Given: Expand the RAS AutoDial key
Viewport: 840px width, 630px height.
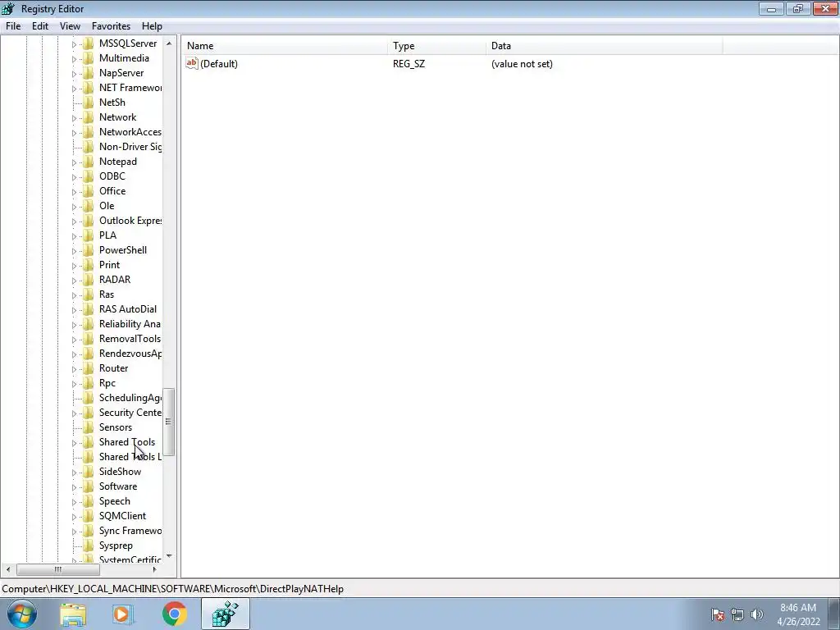Looking at the screenshot, I should (75, 309).
